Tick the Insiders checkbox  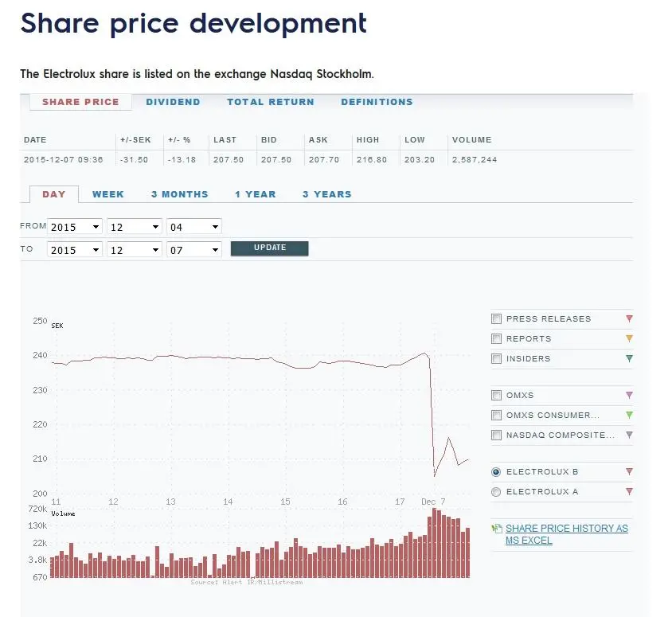(x=496, y=358)
